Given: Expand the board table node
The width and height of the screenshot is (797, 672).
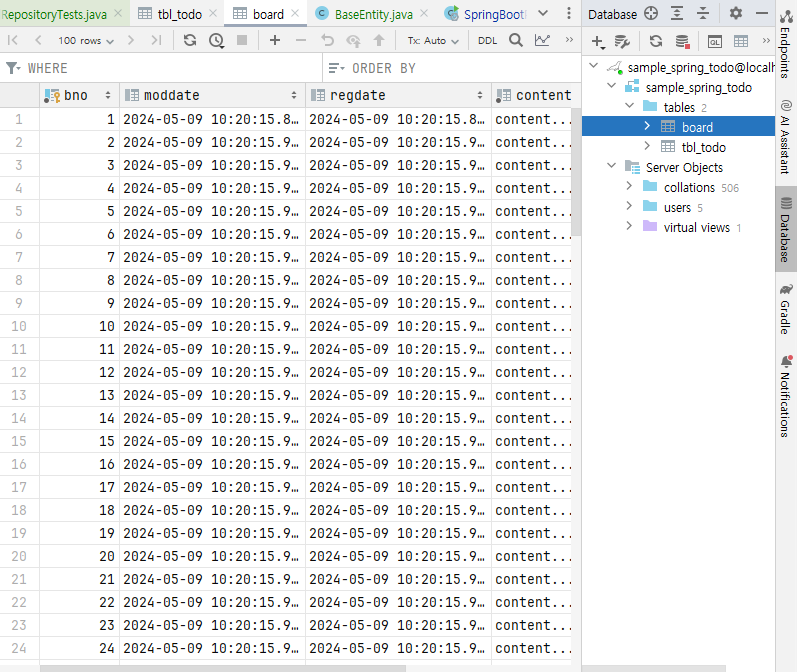Looking at the screenshot, I should click(647, 126).
